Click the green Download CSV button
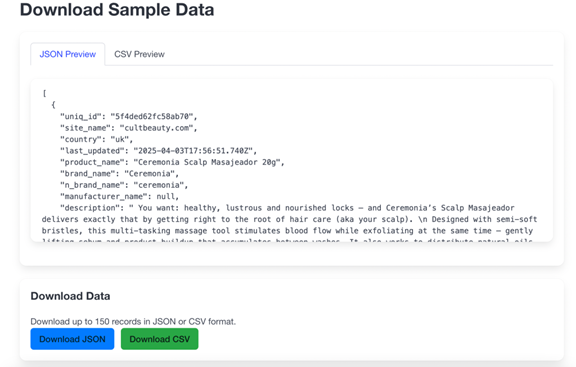 coord(159,339)
